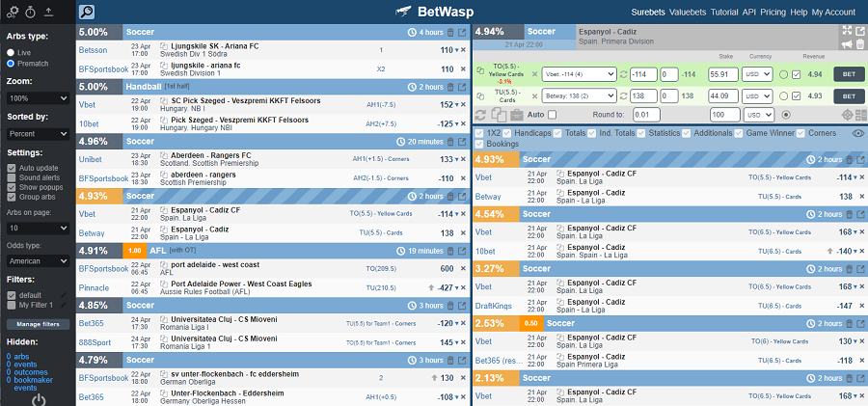
Task: Select the Prematch arbs type
Action: [x=11, y=63]
